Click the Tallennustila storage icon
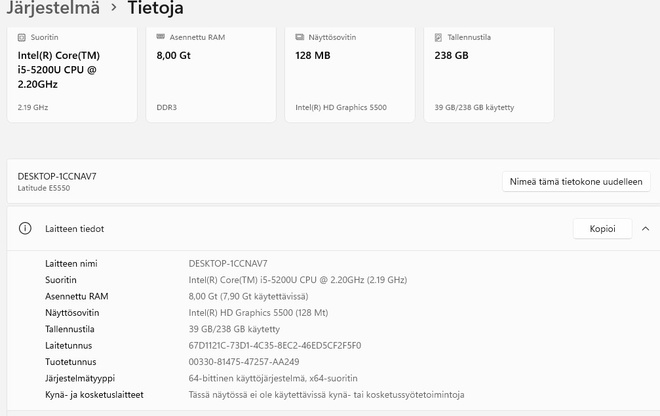The height and width of the screenshot is (416, 660). click(438, 37)
